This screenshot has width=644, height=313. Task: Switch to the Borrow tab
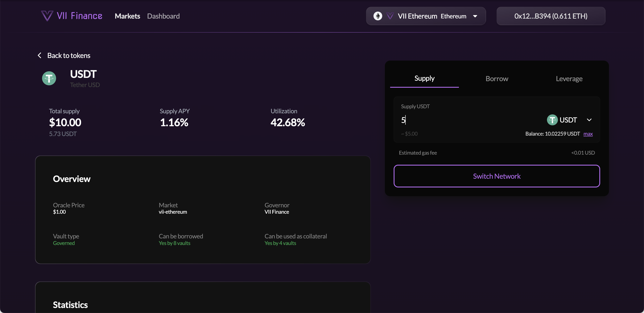pos(497,79)
